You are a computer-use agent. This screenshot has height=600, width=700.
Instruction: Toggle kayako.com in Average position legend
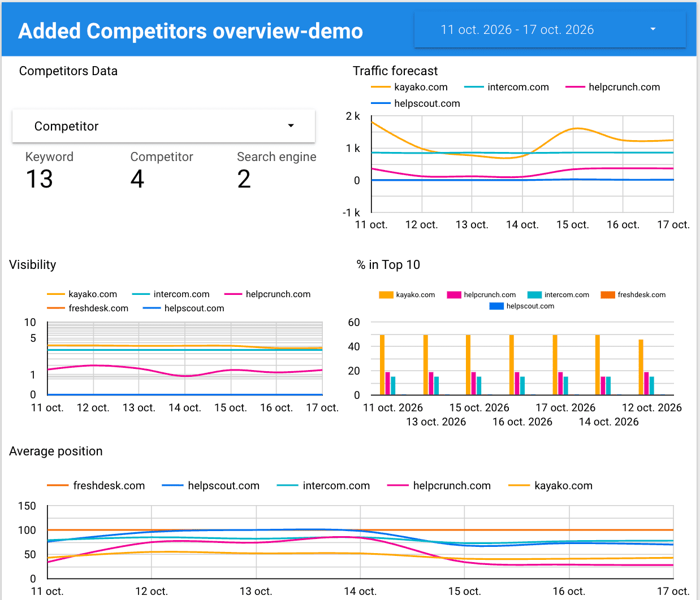(x=551, y=486)
